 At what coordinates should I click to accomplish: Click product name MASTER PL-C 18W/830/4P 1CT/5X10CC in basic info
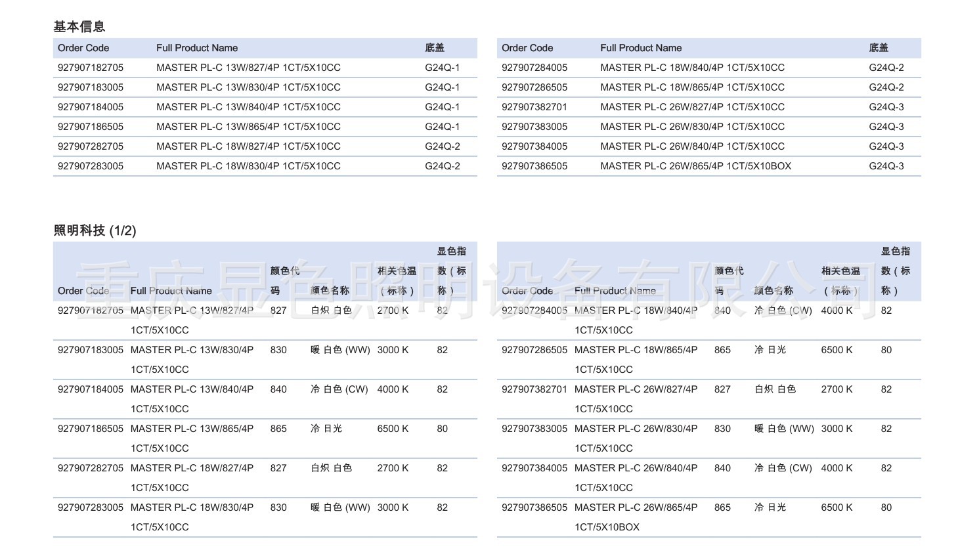click(248, 166)
